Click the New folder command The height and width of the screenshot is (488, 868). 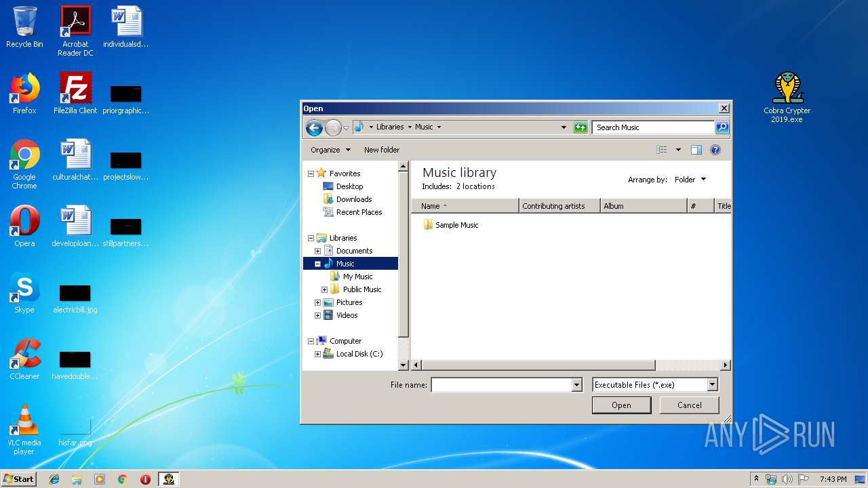click(382, 150)
